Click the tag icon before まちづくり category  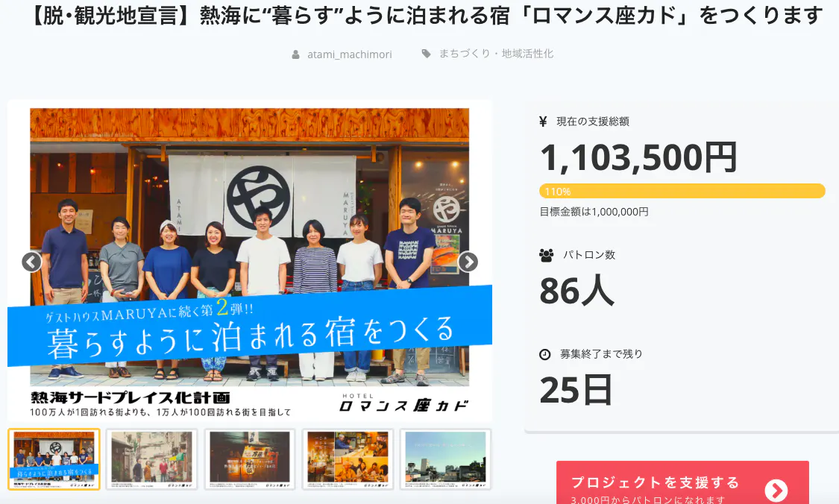(x=426, y=54)
